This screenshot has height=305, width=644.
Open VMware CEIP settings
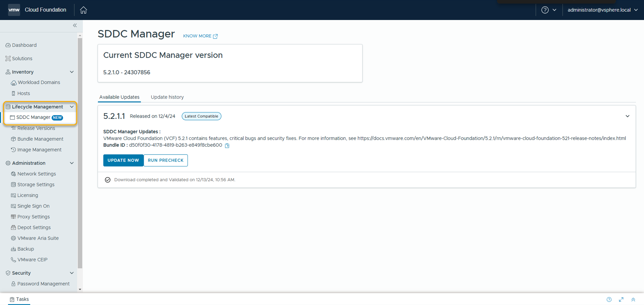pos(33,259)
